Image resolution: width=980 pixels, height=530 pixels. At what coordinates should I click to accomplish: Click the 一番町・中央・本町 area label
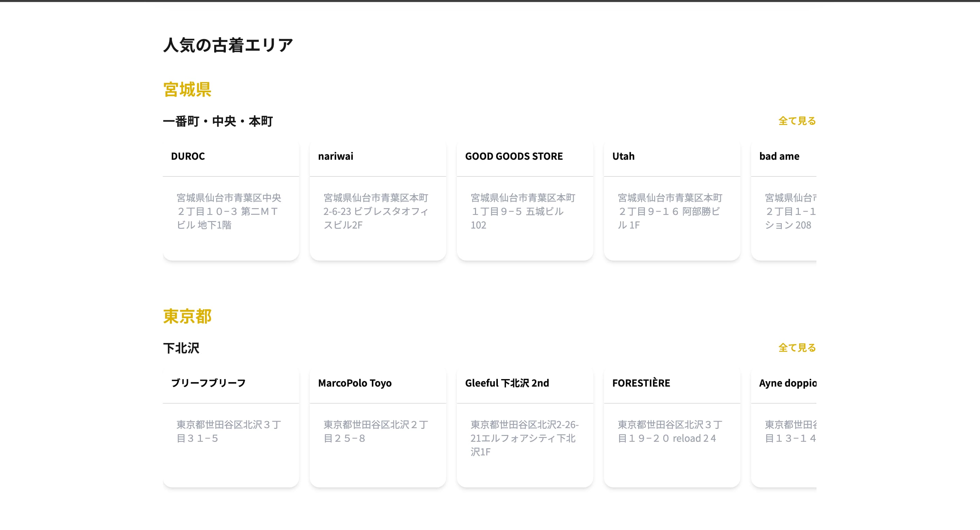click(218, 121)
